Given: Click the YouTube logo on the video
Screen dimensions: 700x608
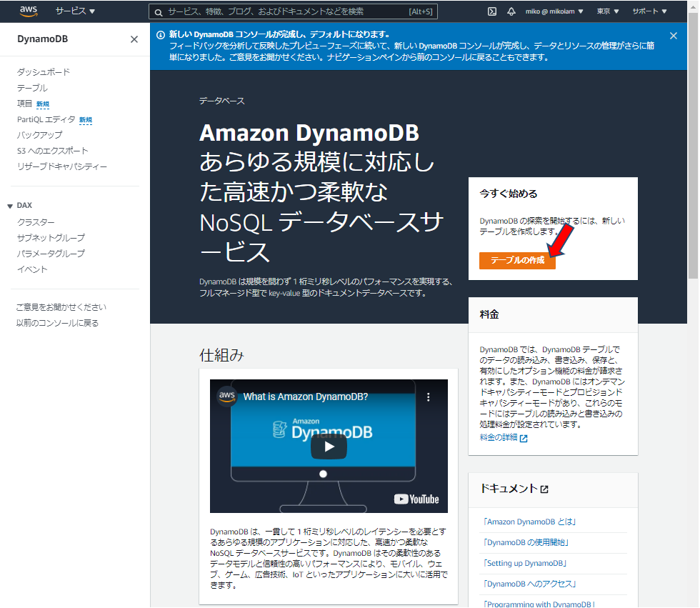Looking at the screenshot, I should pyautogui.click(x=416, y=499).
